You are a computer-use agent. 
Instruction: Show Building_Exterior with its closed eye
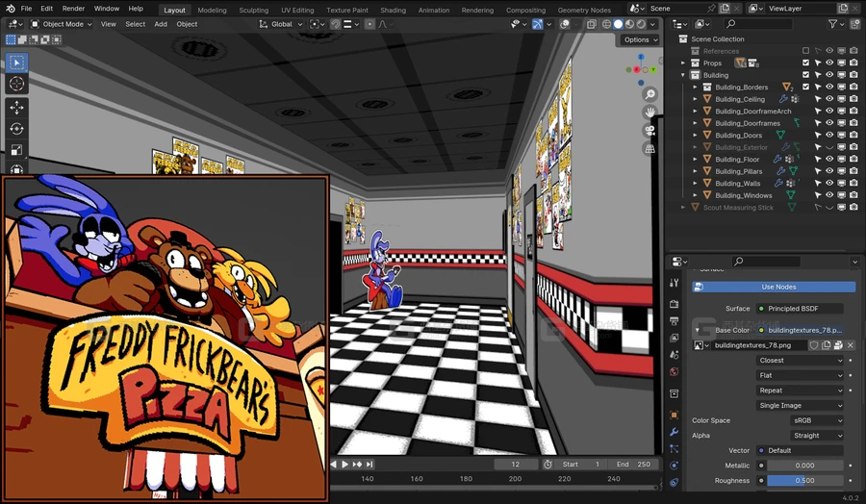(829, 147)
